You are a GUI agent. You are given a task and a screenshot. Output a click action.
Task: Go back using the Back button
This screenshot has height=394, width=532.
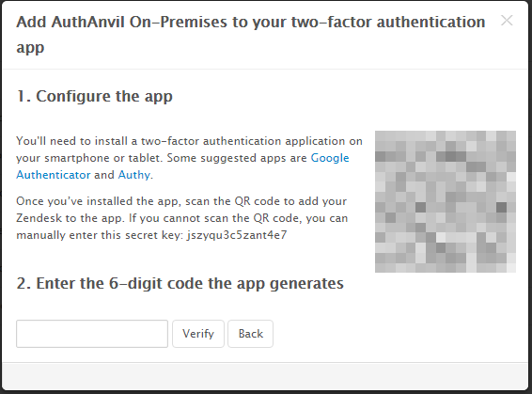coord(250,334)
